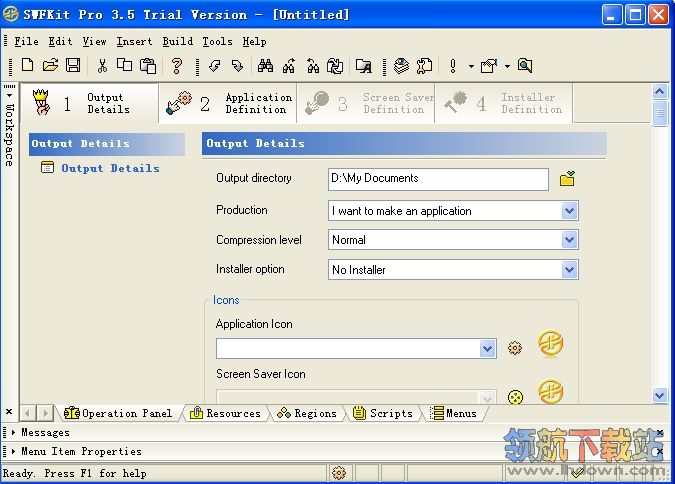Open dropdown arrow next to exclamation icon

[x=471, y=66]
